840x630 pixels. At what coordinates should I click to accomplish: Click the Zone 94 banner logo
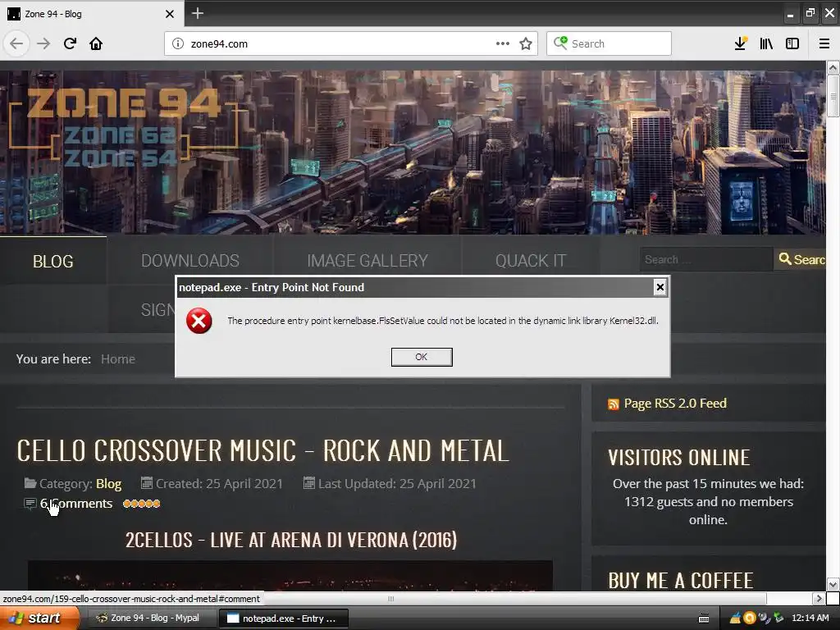(123, 126)
